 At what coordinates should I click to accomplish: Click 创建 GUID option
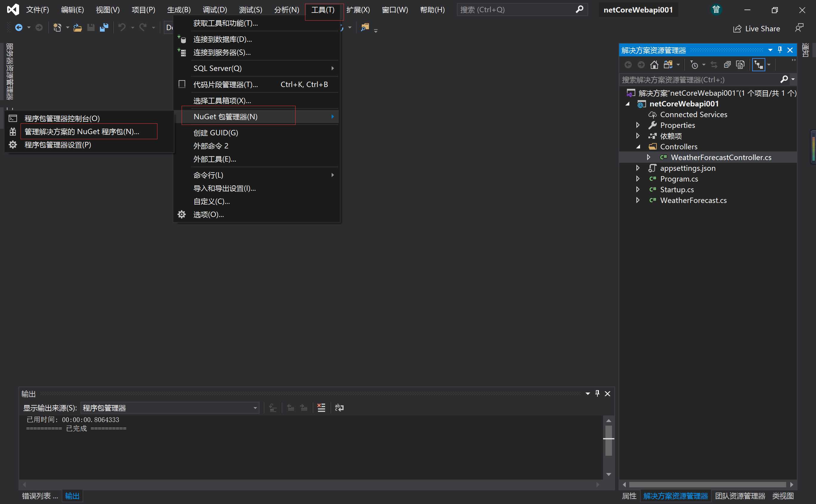216,132
